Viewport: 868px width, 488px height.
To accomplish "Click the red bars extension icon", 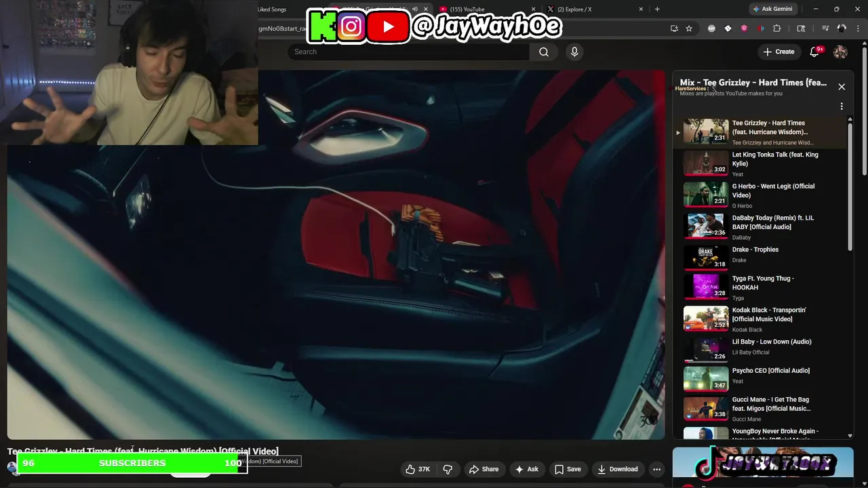I will [760, 28].
